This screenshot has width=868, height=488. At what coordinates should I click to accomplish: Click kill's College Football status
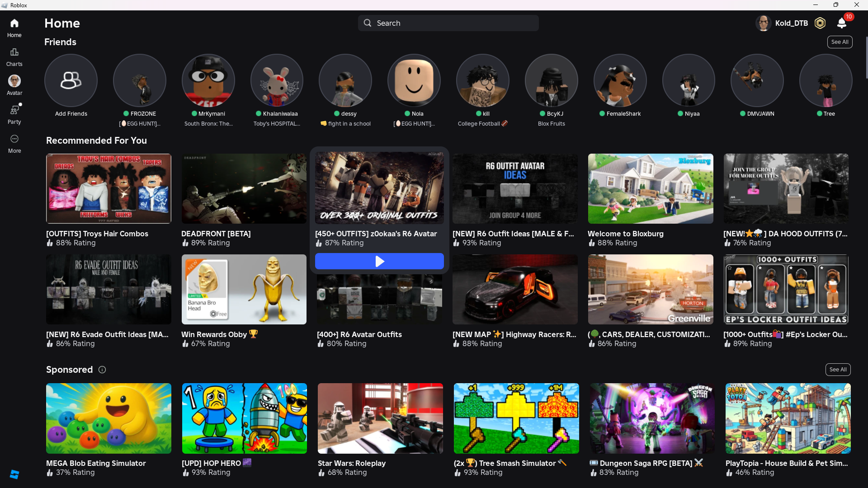(483, 123)
